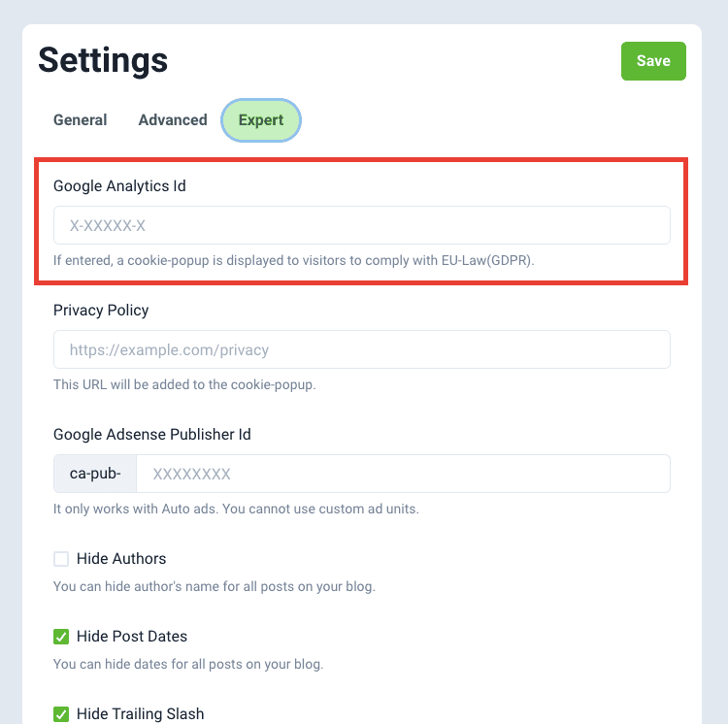The image size is (728, 724).
Task: Click the ca-pub- prefix box
Action: click(95, 474)
